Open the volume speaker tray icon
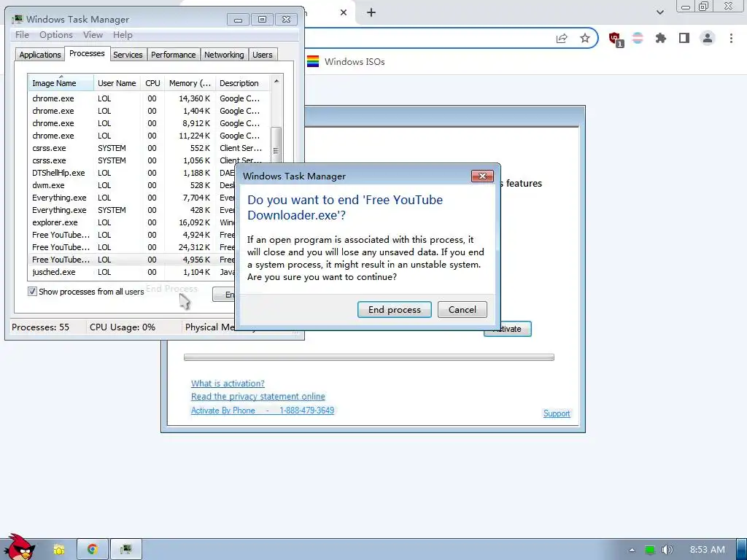 click(x=667, y=550)
